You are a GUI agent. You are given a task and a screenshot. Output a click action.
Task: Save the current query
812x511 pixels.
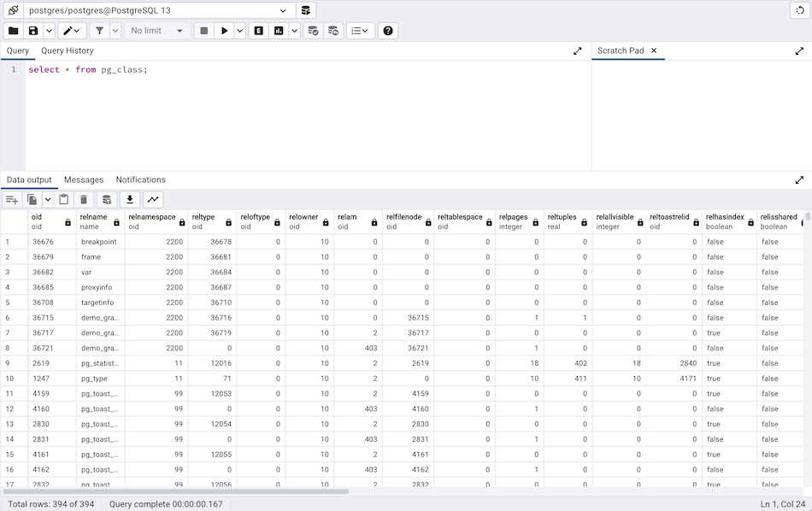pyautogui.click(x=32, y=30)
